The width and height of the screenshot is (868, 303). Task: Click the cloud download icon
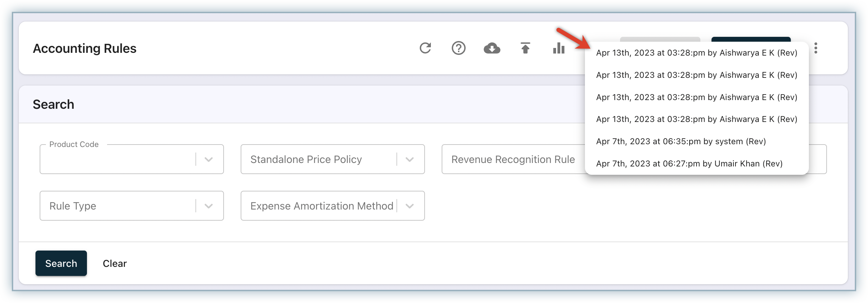(x=492, y=48)
